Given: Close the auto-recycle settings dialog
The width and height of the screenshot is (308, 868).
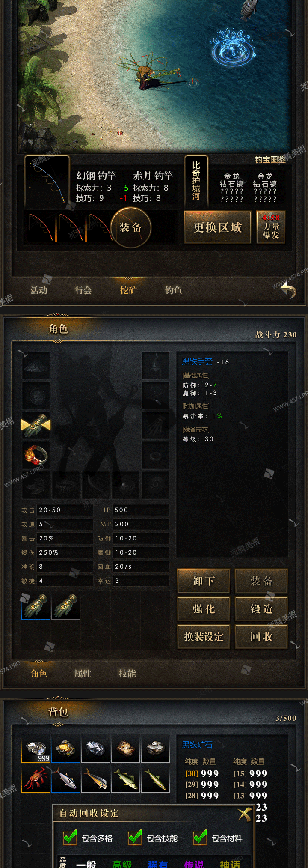Looking at the screenshot, I should pyautogui.click(x=245, y=814).
